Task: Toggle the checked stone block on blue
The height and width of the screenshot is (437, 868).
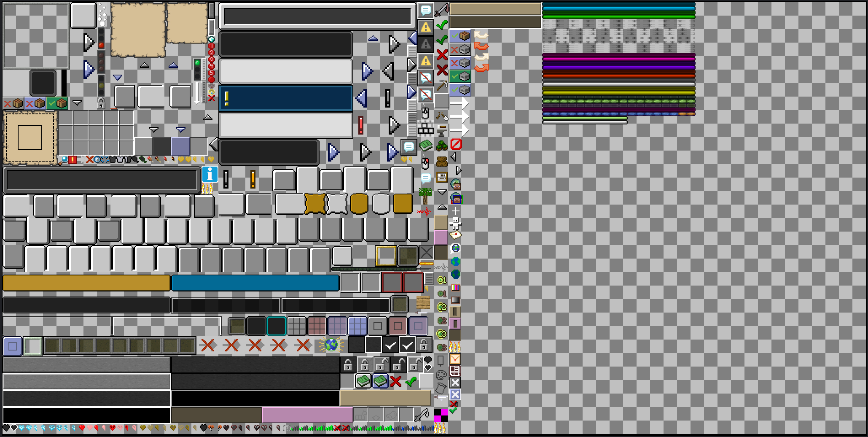Action: (x=460, y=90)
